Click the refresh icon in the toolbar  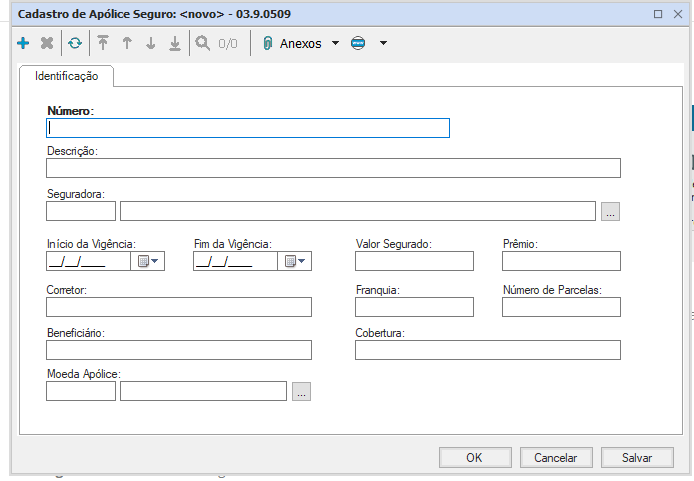pos(75,44)
